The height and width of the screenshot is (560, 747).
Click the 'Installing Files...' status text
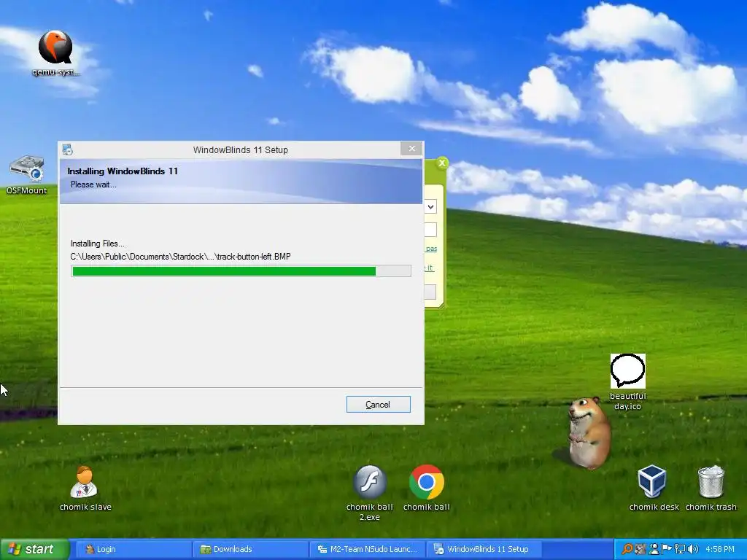[x=98, y=244]
